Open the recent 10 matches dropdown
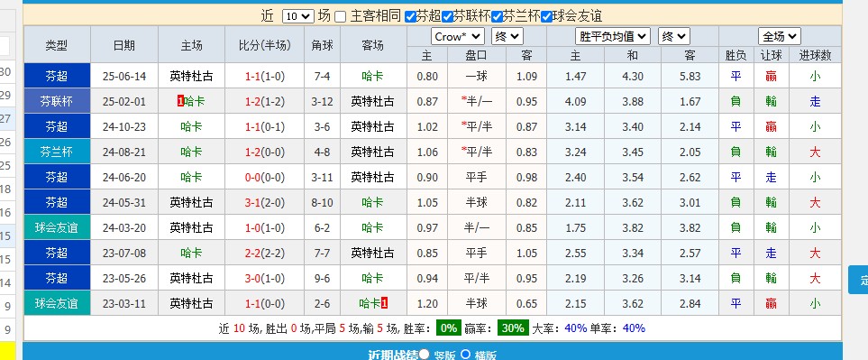The width and height of the screenshot is (868, 360). coord(297,16)
